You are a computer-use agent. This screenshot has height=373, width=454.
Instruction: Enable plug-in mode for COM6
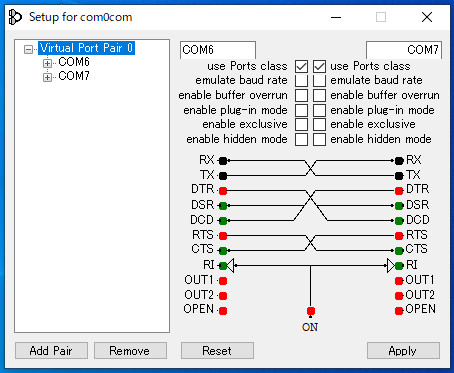coord(301,110)
